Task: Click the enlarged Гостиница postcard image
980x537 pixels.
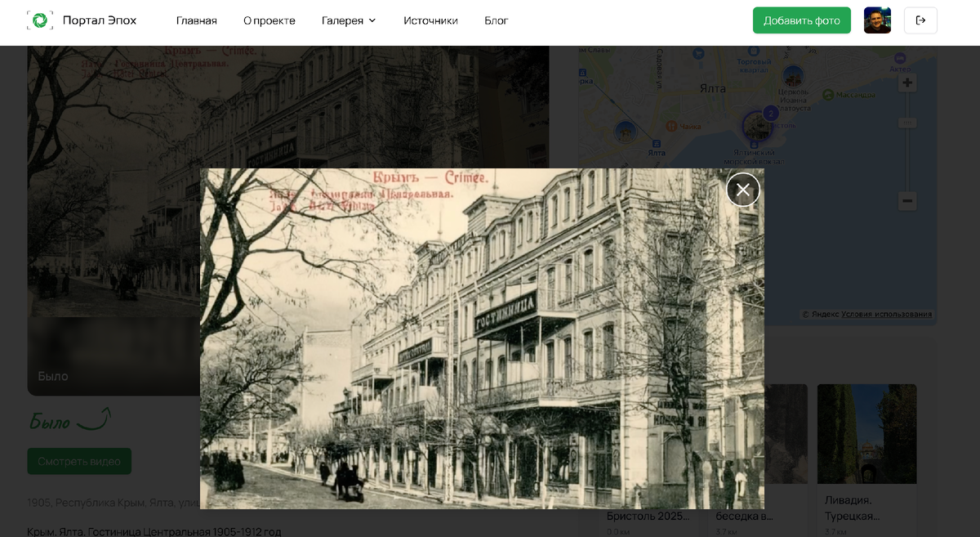Action: pyautogui.click(x=482, y=338)
